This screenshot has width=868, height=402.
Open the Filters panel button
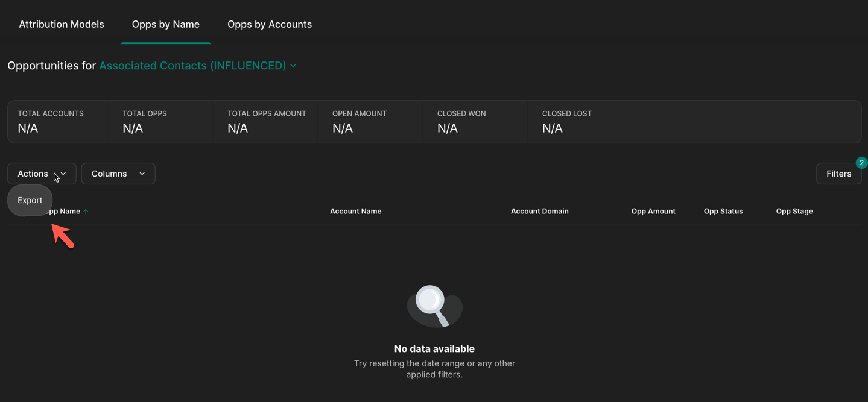pyautogui.click(x=838, y=174)
